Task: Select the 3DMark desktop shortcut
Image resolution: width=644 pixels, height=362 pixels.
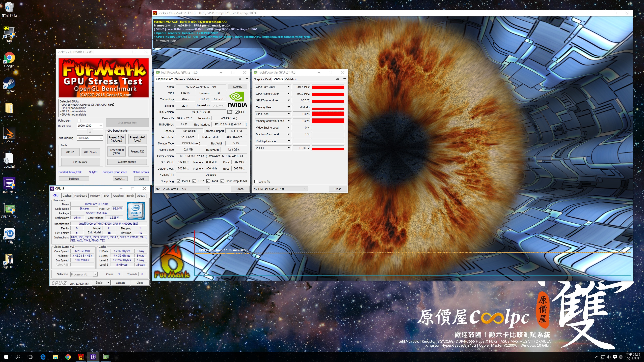Action: click(9, 135)
